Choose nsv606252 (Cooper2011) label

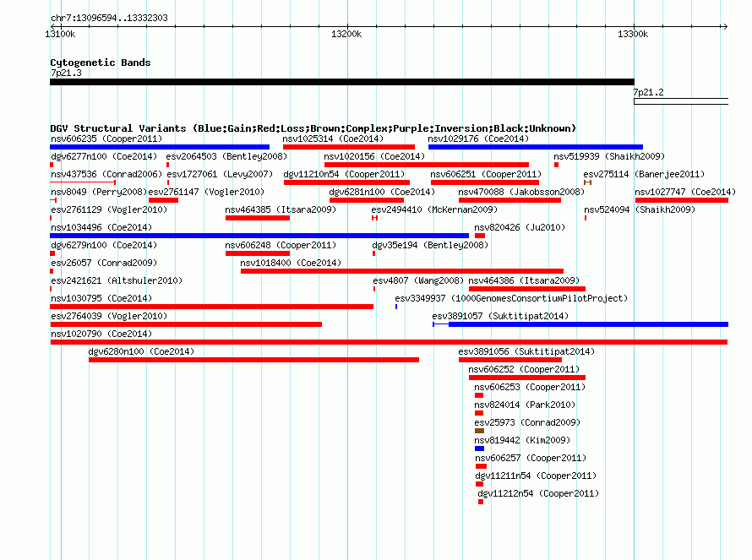click(x=524, y=369)
